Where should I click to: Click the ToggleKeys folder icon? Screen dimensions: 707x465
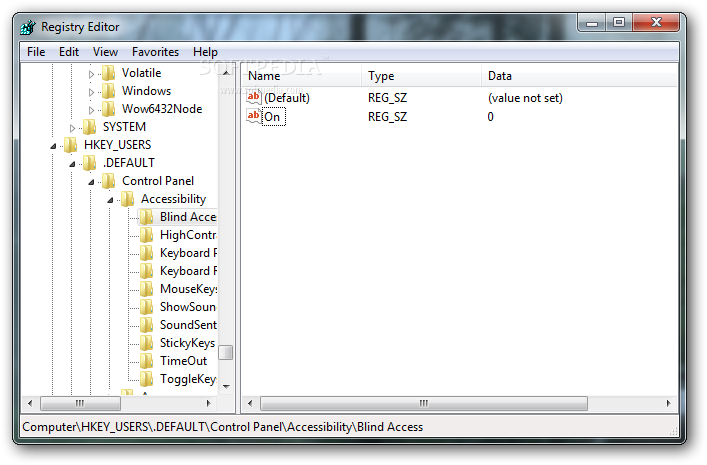[146, 380]
